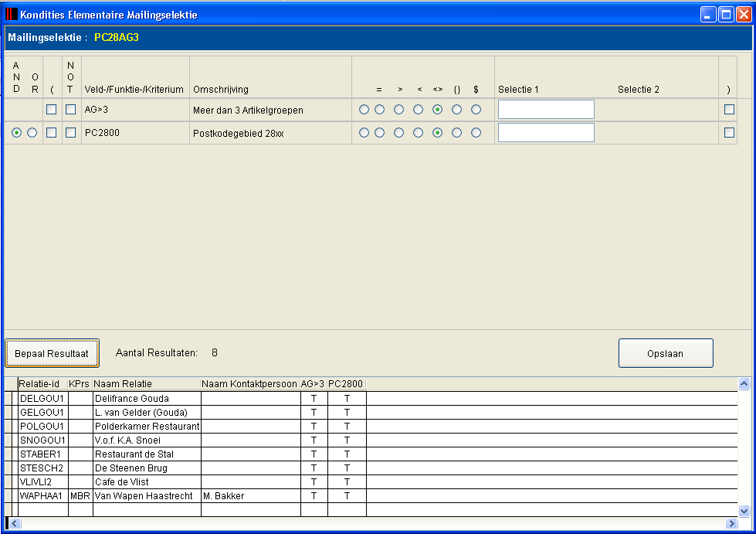Viewport: 756px width, 534px height.
Task: Click the 'Postkodegebied 28xx' description
Action: 238,134
